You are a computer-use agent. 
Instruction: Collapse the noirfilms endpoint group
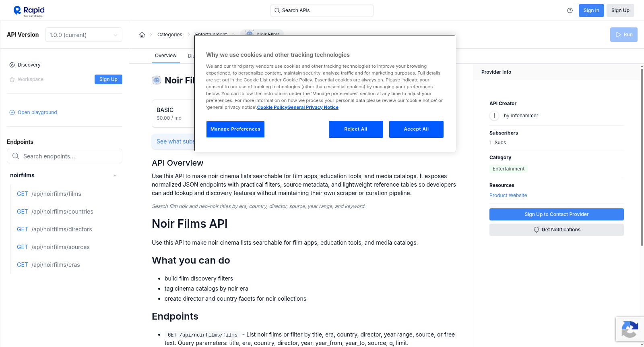coord(115,175)
